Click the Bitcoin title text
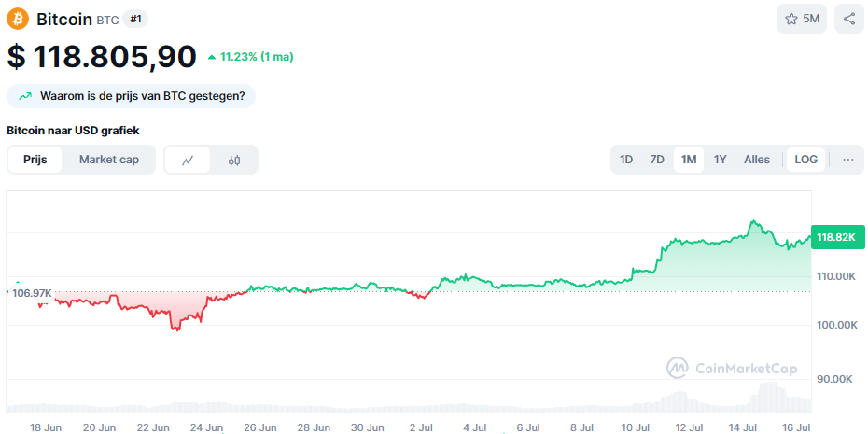 (64, 20)
